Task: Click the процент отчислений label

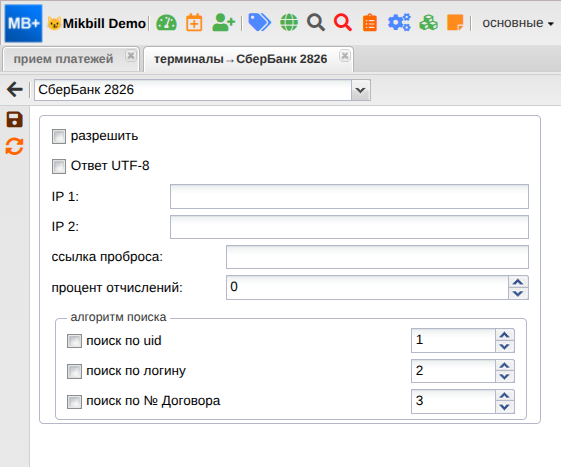Action: pos(117,288)
